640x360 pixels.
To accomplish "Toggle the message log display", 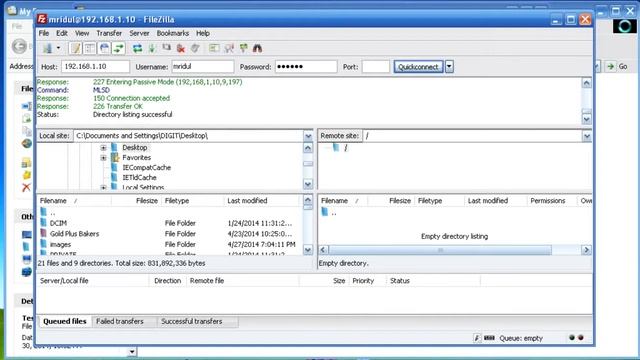I will 76,48.
